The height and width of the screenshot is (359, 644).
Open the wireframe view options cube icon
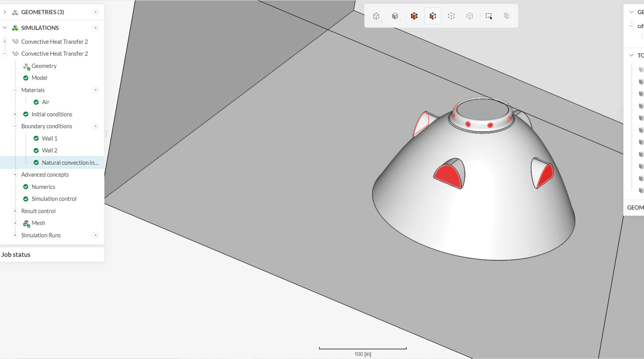[376, 16]
